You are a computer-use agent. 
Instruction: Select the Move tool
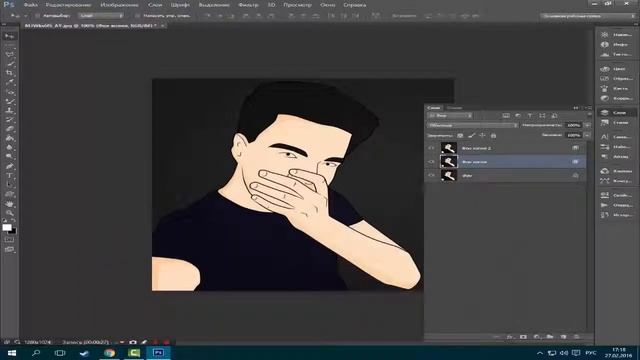[9, 36]
